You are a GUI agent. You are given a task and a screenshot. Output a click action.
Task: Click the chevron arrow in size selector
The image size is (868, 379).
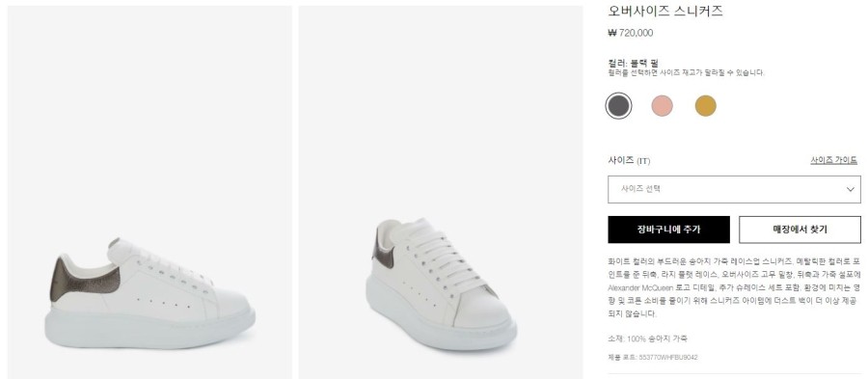click(x=851, y=189)
